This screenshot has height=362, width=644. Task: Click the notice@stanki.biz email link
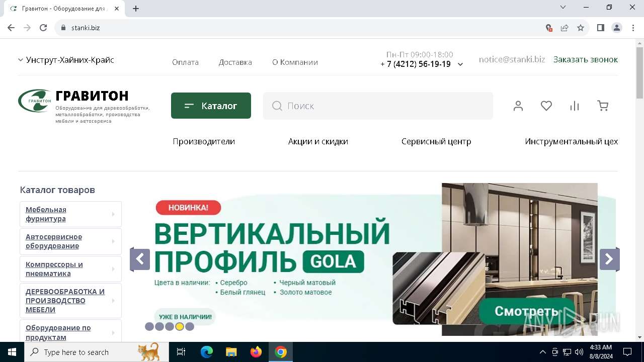(512, 59)
